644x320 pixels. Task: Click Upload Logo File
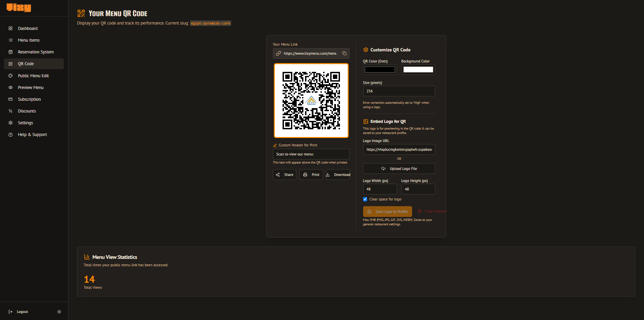click(x=399, y=169)
